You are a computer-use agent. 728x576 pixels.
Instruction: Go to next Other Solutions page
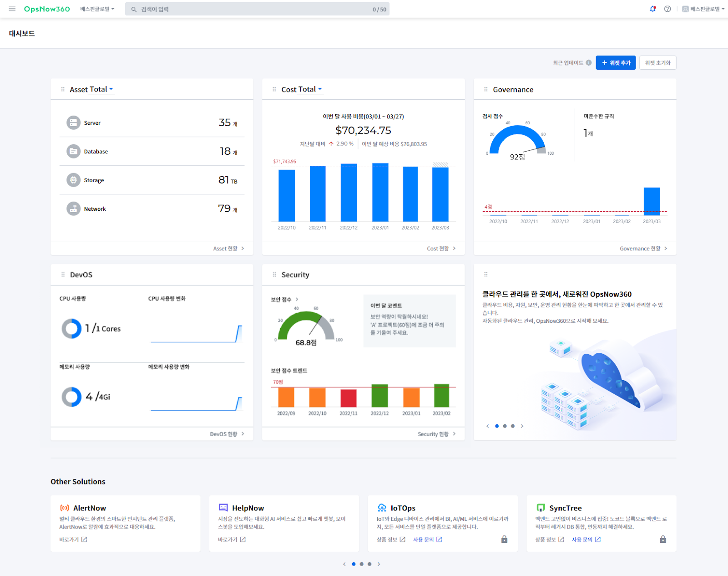point(379,564)
